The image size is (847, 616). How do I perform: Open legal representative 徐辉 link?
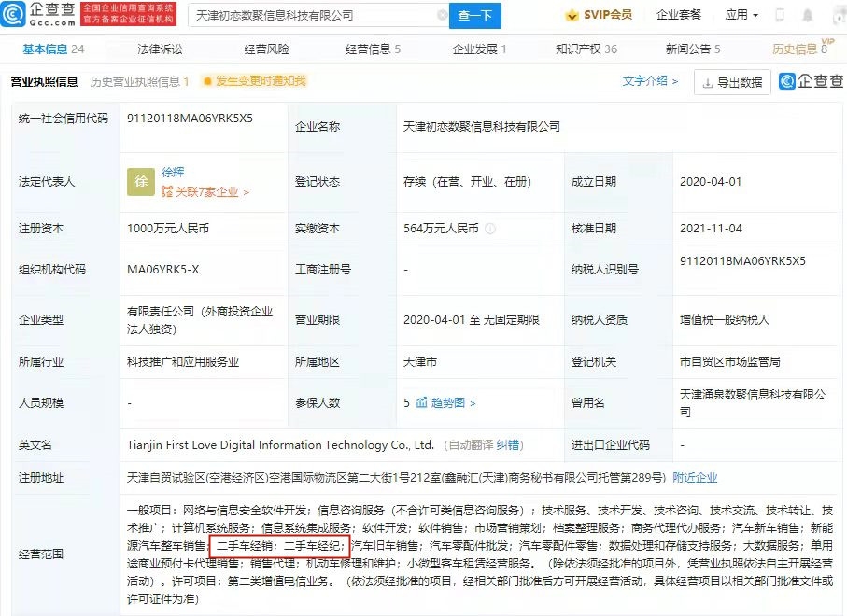(173, 173)
